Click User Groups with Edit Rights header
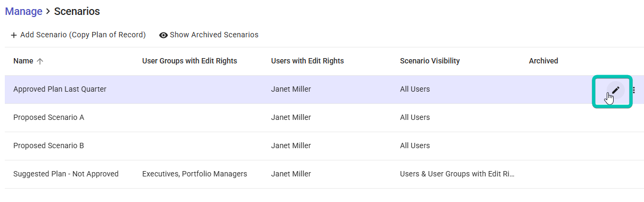The image size is (644, 202). (x=190, y=61)
